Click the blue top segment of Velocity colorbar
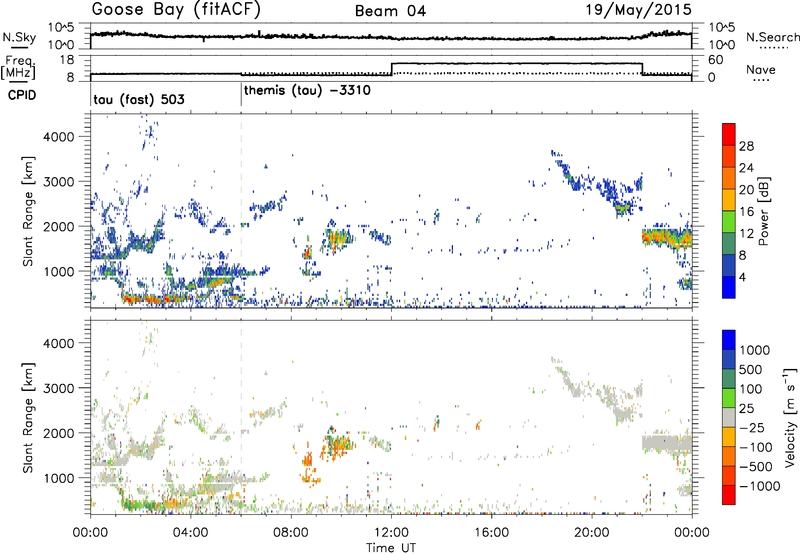Viewport: 800px width, 554px height. [x=729, y=339]
